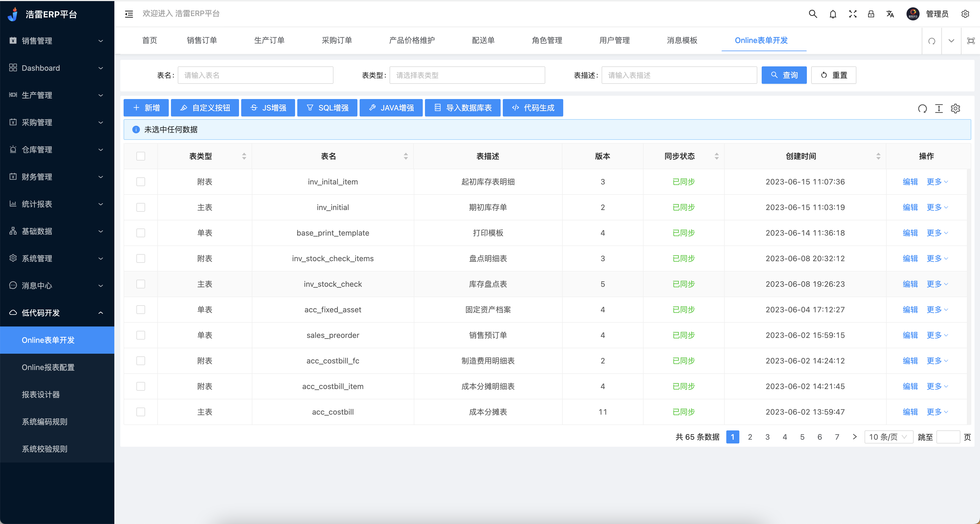Click the SQL增强 button
Screen dimensions: 980x524
[x=327, y=108]
